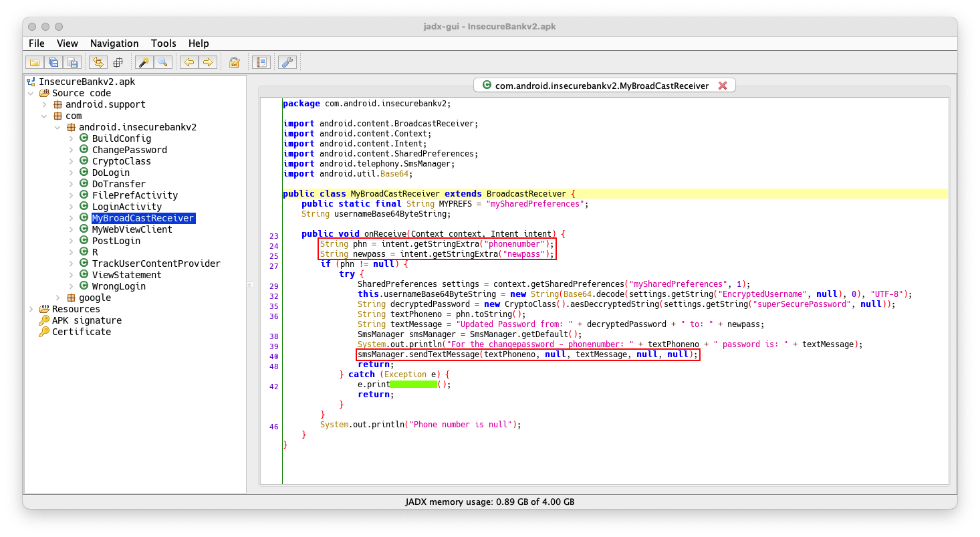Open the APK signature entry
Image resolution: width=980 pixels, height=537 pixels.
[86, 320]
